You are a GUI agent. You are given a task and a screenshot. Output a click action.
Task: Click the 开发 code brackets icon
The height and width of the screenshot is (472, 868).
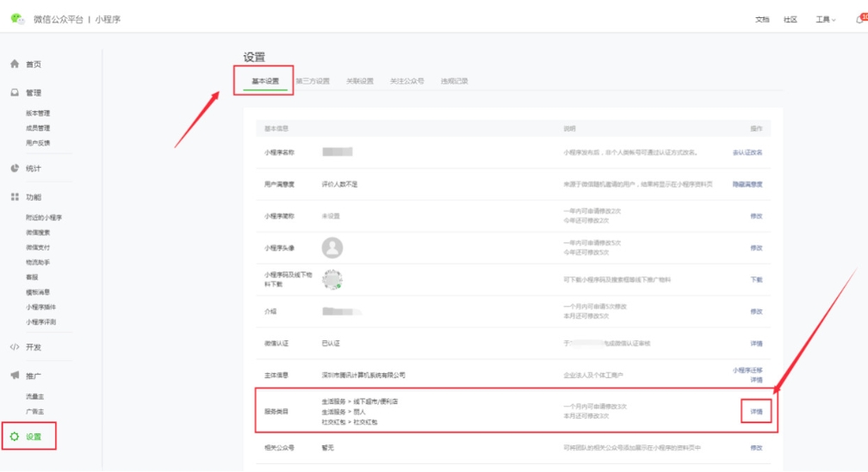(x=15, y=348)
